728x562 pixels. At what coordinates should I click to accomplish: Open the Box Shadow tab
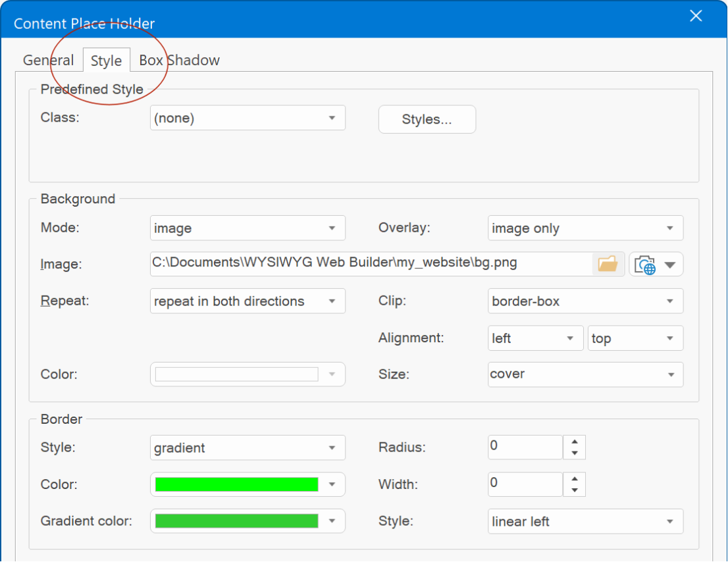[179, 61]
